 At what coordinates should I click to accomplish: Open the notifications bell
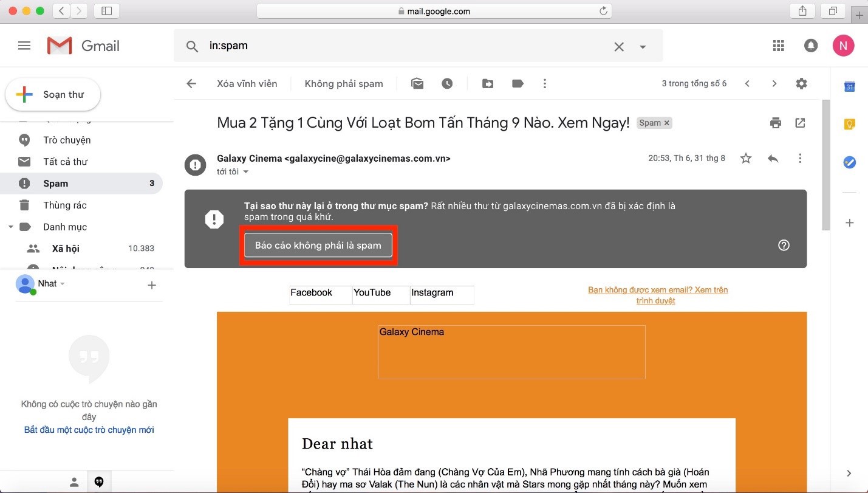(x=811, y=46)
